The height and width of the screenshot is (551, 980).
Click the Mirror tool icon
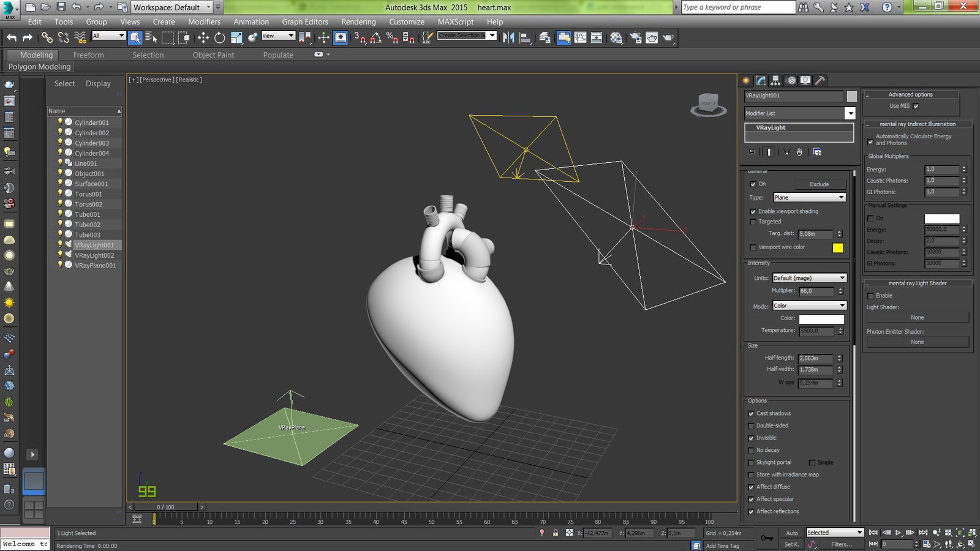(x=508, y=38)
